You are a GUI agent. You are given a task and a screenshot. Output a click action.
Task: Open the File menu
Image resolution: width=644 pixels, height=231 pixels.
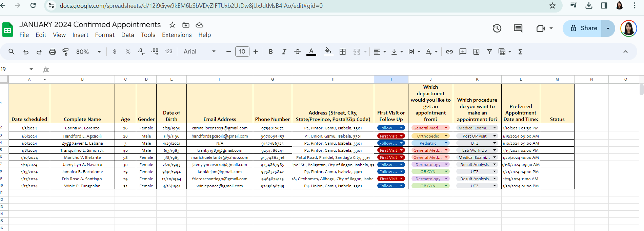click(24, 35)
